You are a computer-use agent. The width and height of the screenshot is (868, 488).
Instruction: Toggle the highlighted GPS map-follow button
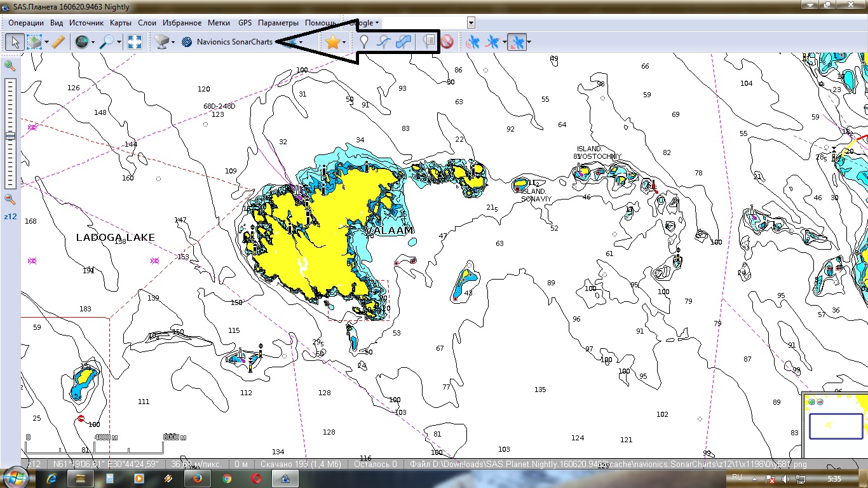coord(518,42)
